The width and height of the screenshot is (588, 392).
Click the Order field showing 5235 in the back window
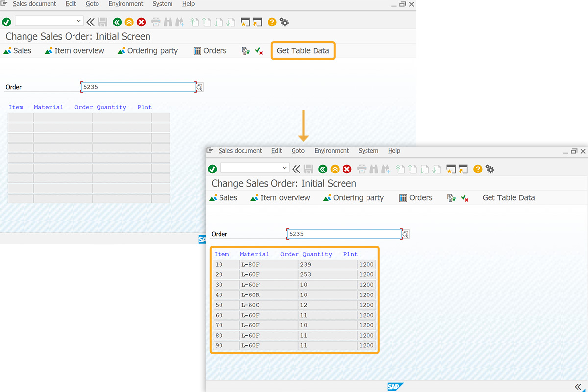pos(138,87)
